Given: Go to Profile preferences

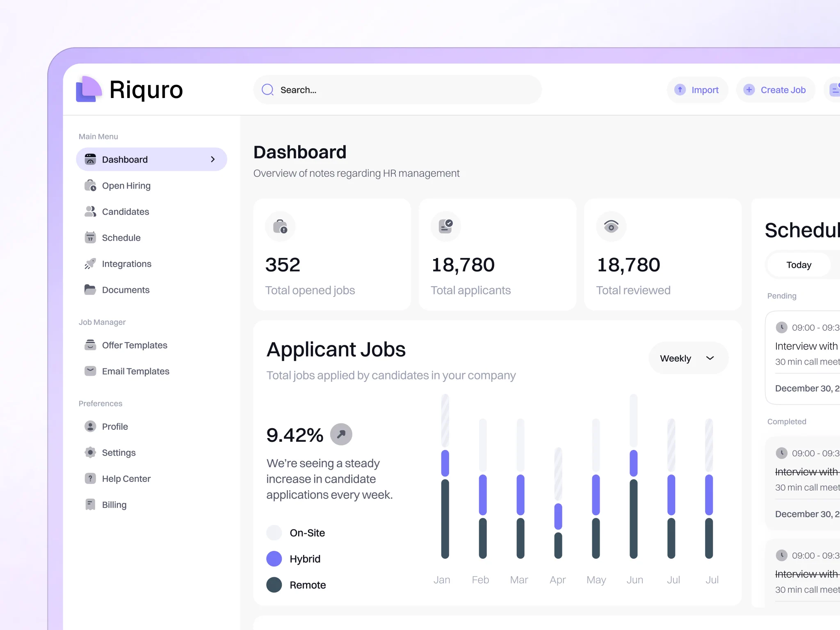Looking at the screenshot, I should tap(151, 426).
